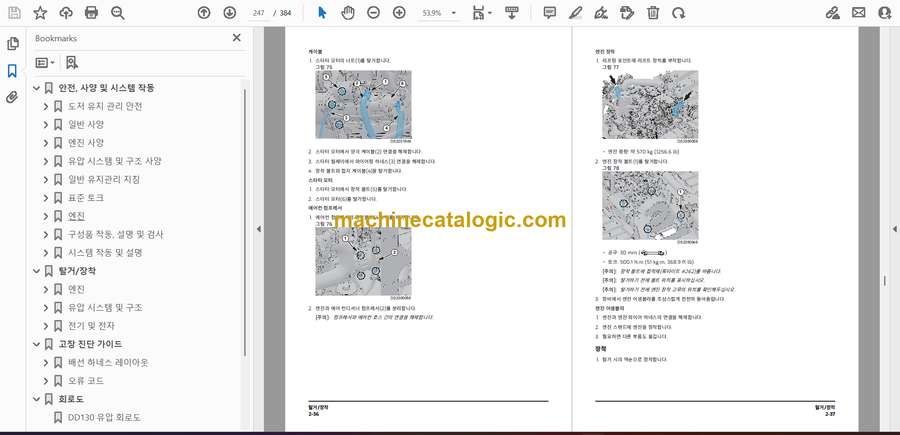Click the Save file icon
This screenshot has height=435, width=900.
click(14, 13)
